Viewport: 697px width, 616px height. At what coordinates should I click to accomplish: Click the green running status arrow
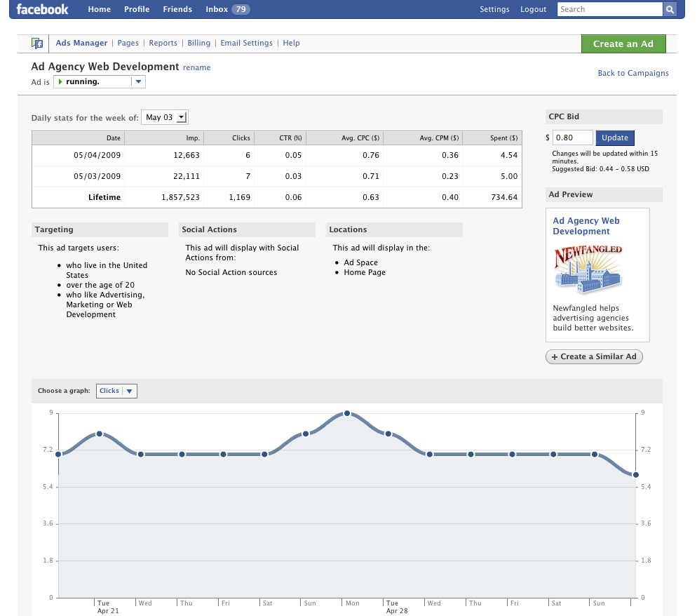click(60, 82)
